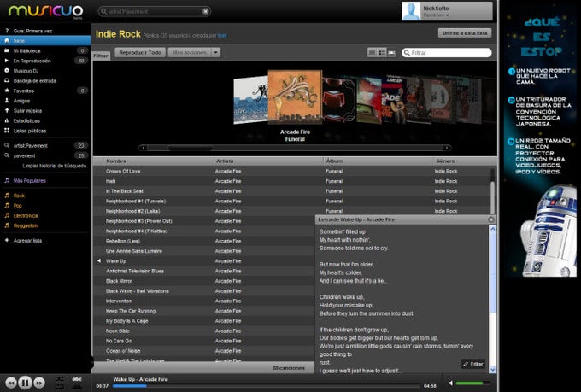
Task: Clear the top search box with the X
Action: 205,11
